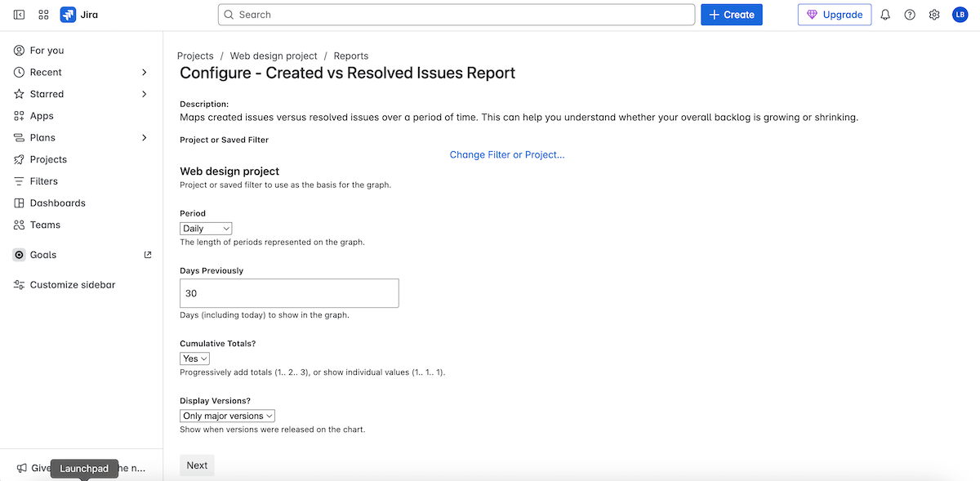
Task: Open the Cumulative Totals dropdown
Action: 194,359
